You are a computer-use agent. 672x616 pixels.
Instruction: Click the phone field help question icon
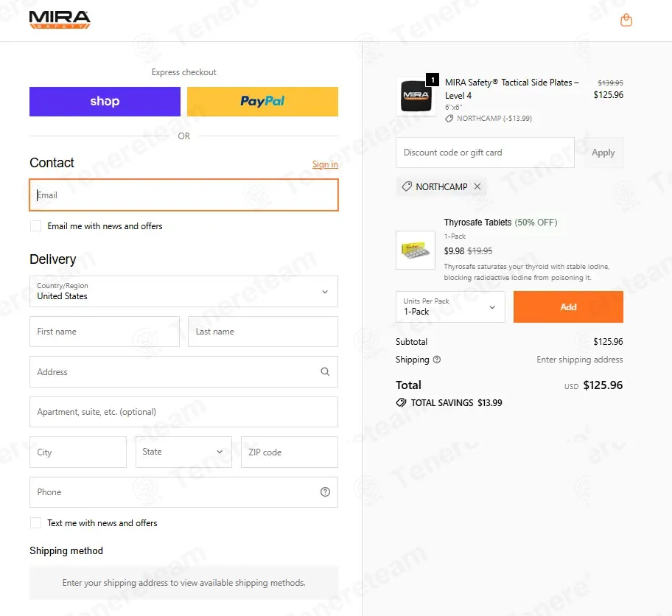(325, 491)
